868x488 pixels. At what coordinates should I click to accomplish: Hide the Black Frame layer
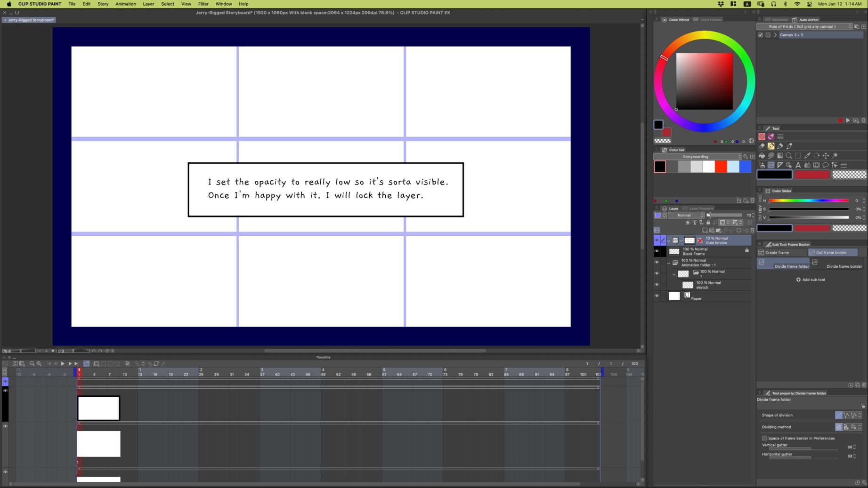click(x=657, y=251)
